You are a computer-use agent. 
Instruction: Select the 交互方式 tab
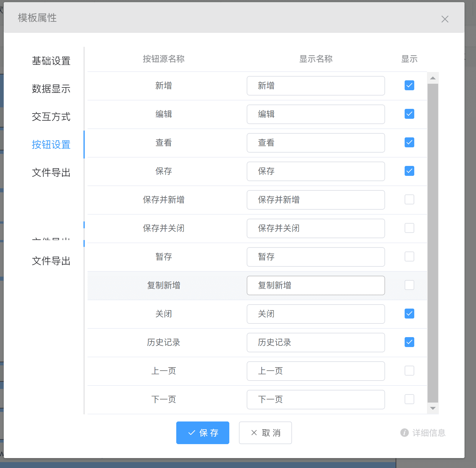click(x=51, y=117)
